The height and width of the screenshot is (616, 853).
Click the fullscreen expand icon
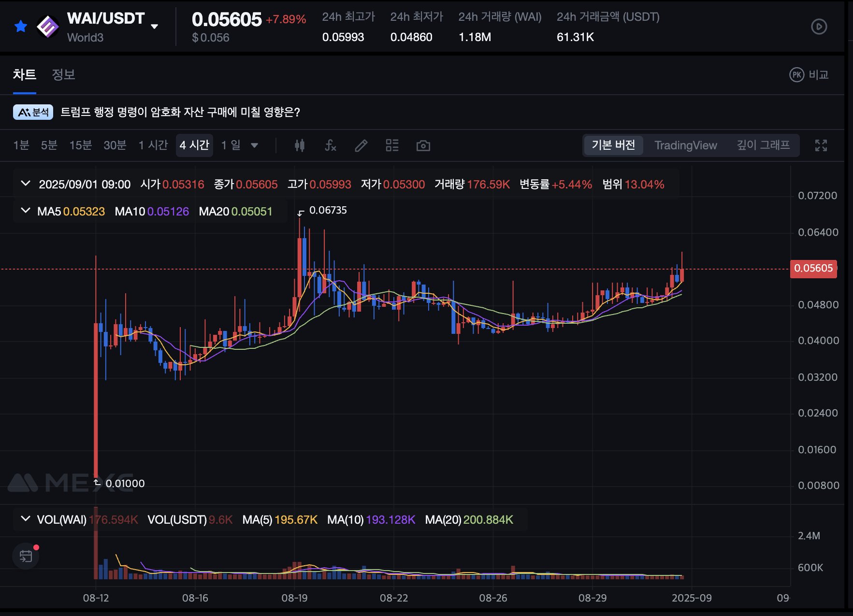click(x=821, y=145)
